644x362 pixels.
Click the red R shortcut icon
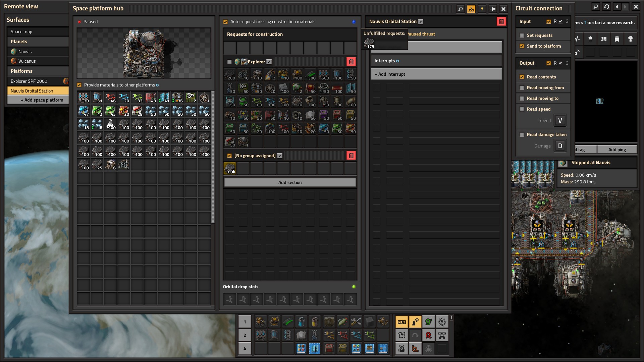(x=428, y=335)
